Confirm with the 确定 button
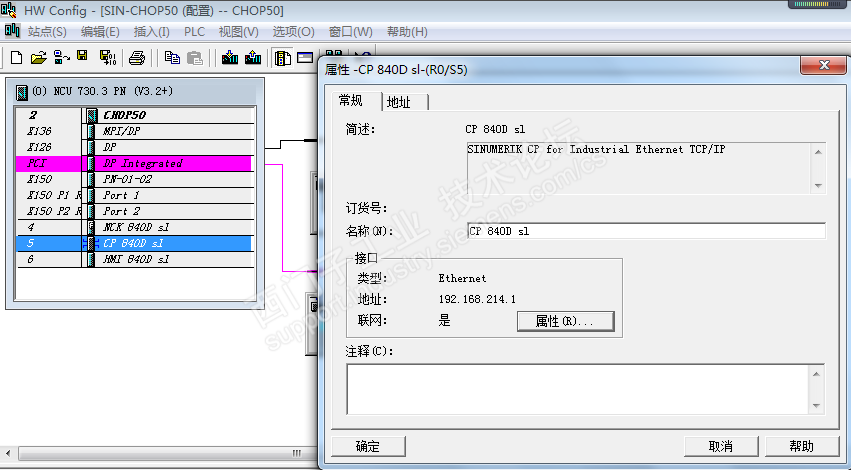Viewport: 851px width, 470px height. point(368,447)
